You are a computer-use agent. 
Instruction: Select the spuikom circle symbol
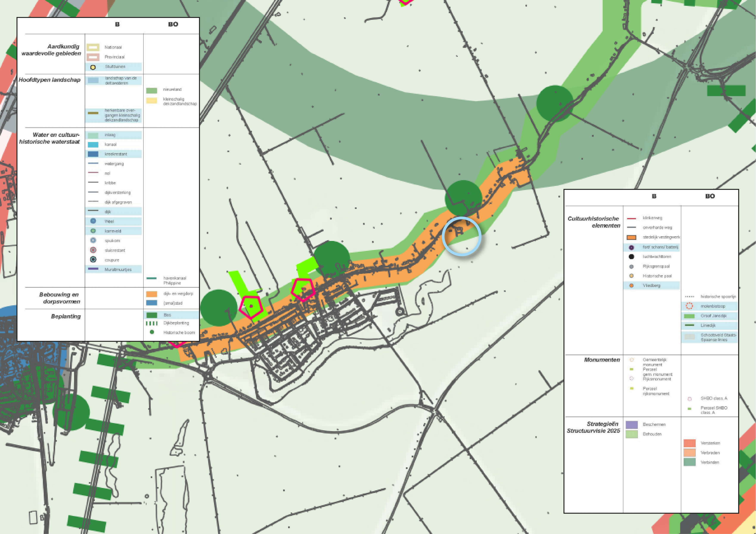pos(93,241)
